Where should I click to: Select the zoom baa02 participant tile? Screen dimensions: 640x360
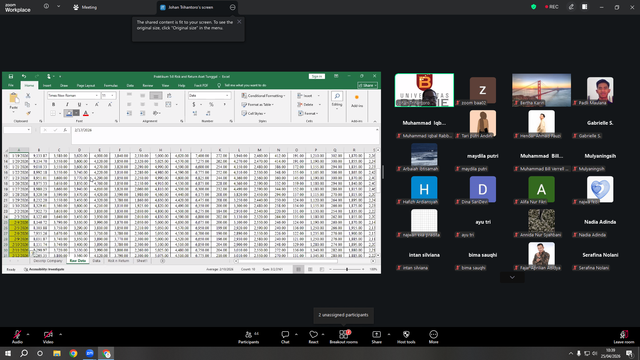(482, 90)
